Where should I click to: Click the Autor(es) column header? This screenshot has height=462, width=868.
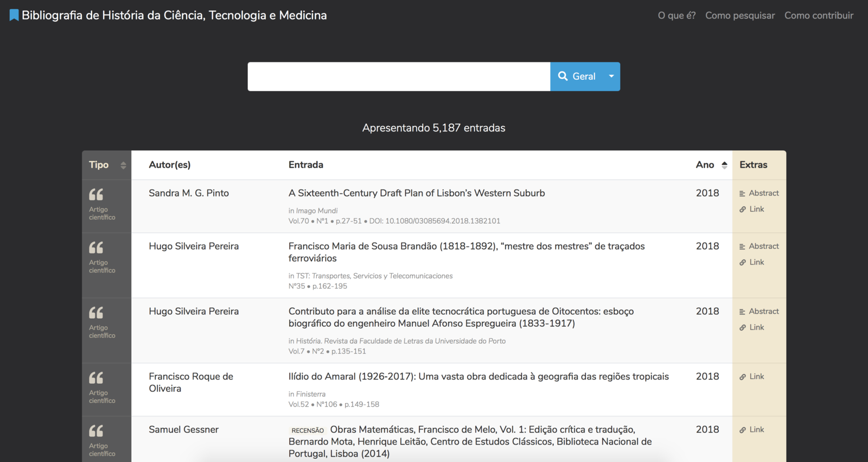(170, 165)
